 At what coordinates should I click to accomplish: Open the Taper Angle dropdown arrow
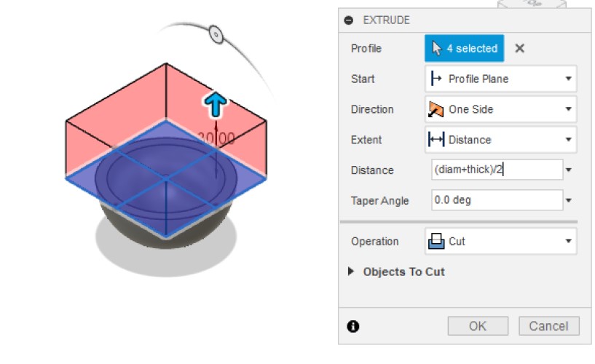click(x=569, y=201)
